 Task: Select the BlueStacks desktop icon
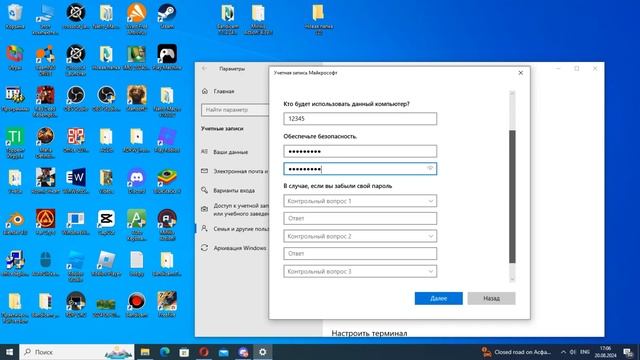pos(167,181)
